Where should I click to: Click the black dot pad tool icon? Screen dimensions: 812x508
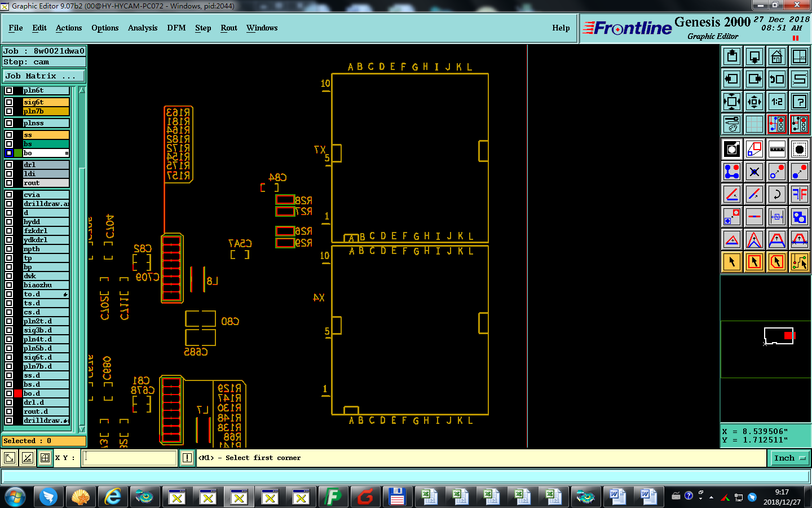coord(800,149)
